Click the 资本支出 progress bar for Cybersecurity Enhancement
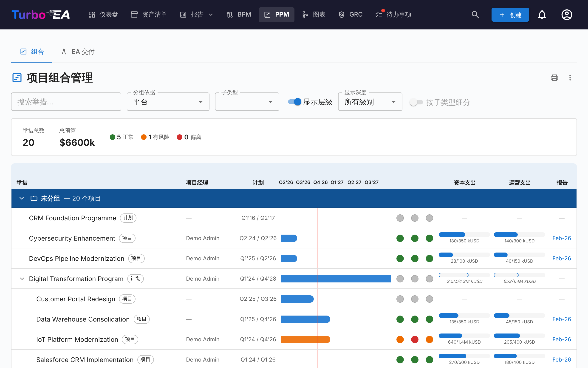 [464, 235]
